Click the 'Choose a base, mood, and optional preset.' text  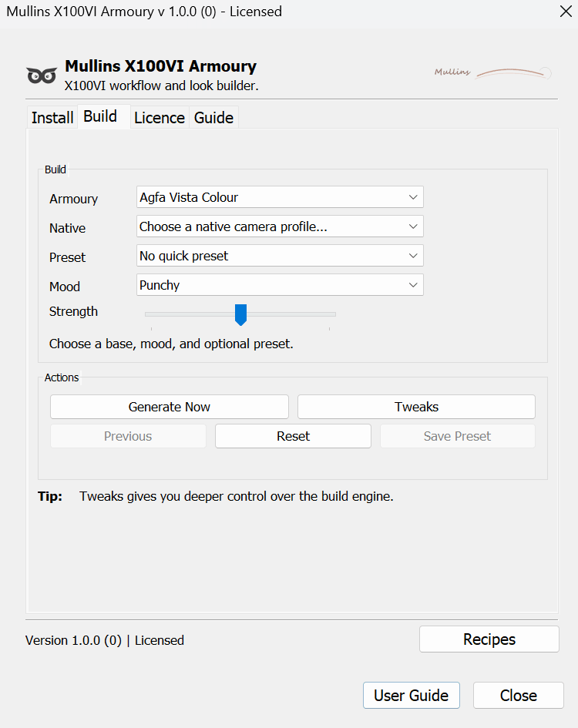point(171,344)
